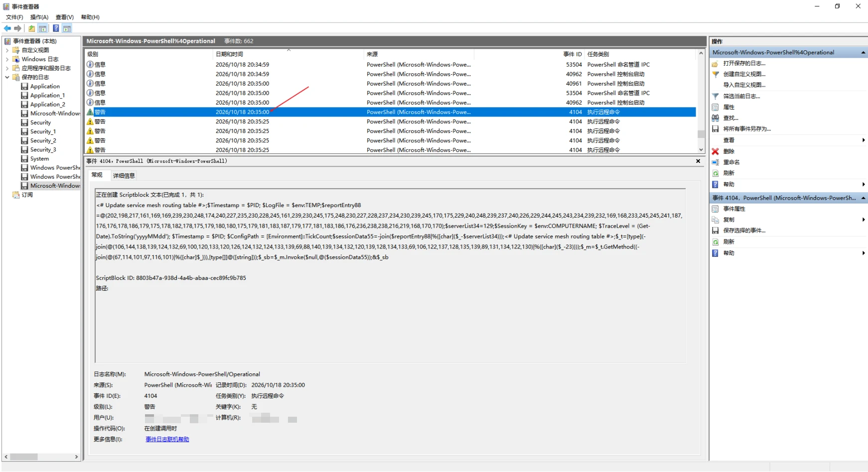Select the 常规 tab
Image resolution: width=868 pixels, height=472 pixels.
click(x=97, y=175)
